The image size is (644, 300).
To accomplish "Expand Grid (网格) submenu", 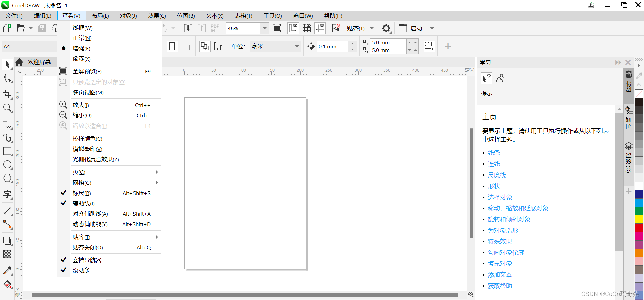I will [x=110, y=183].
